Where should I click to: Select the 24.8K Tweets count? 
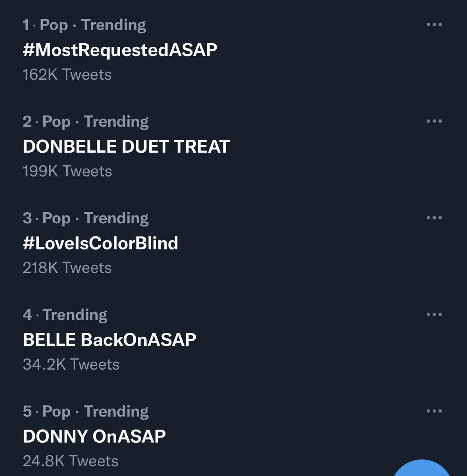(71, 461)
